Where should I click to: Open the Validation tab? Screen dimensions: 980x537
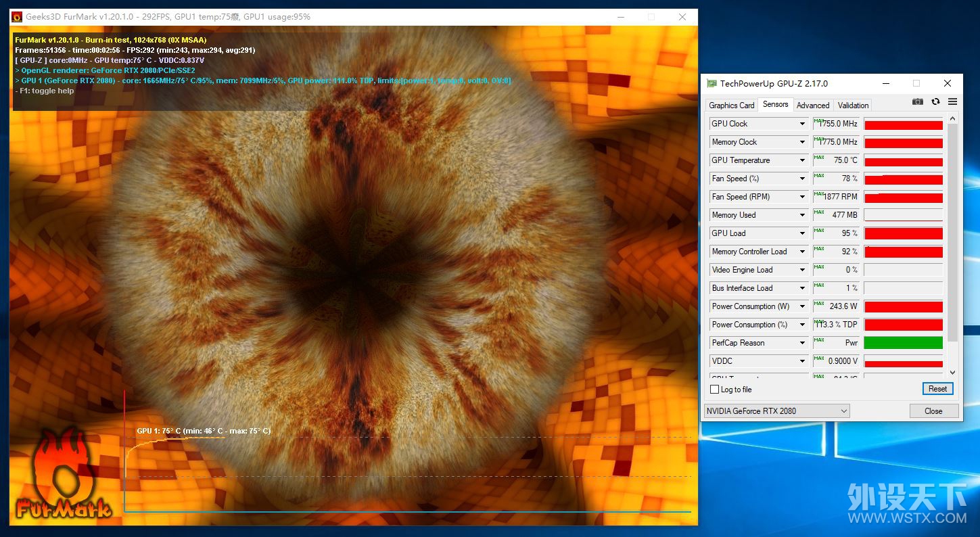pyautogui.click(x=853, y=106)
